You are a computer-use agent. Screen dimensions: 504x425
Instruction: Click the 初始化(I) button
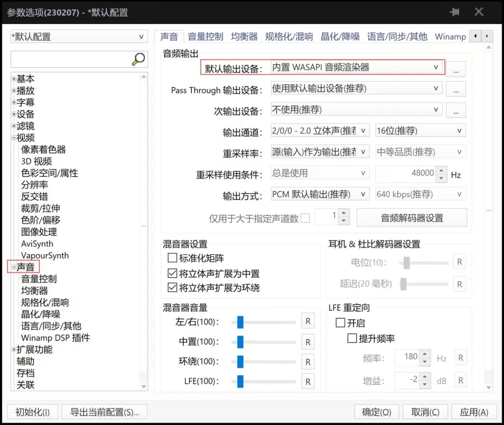[x=32, y=412]
